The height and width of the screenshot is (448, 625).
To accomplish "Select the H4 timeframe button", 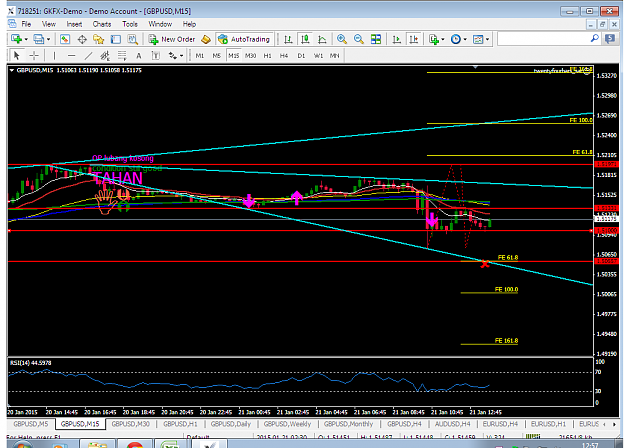I will click(x=284, y=56).
